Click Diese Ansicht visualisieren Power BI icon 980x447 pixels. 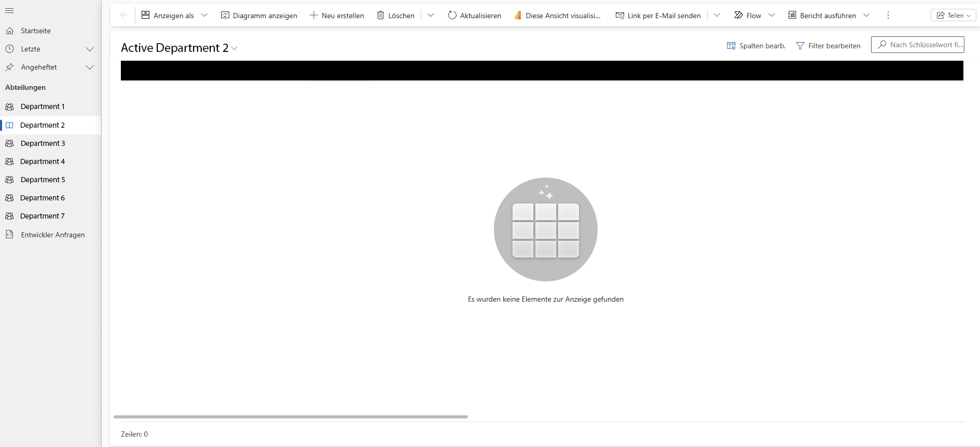518,16
